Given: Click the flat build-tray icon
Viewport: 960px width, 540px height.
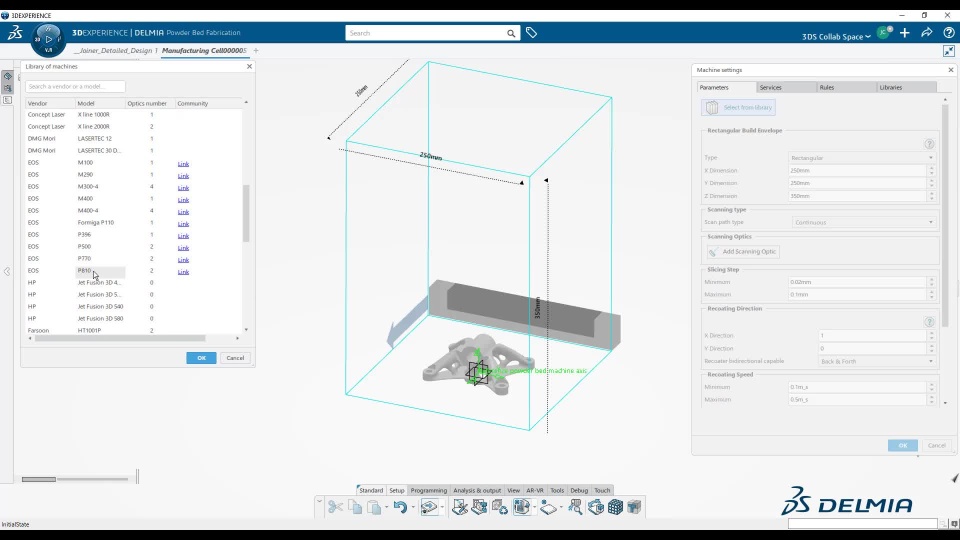Looking at the screenshot, I should coord(548,508).
